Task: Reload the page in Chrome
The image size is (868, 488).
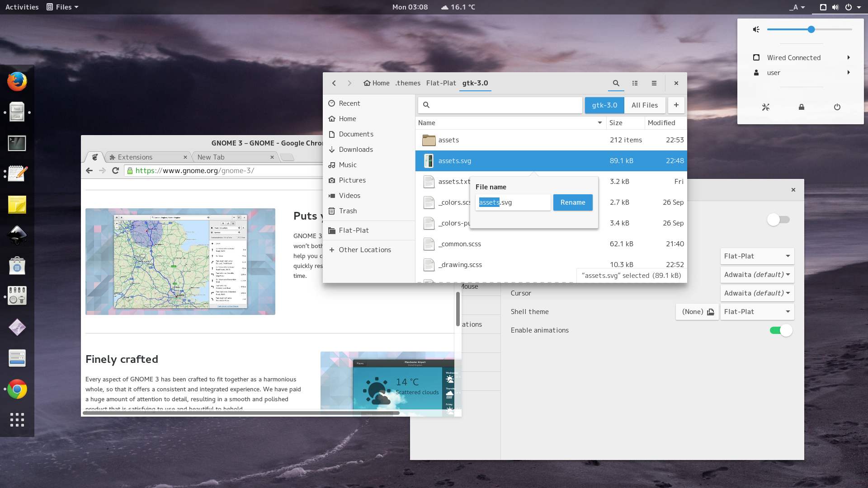Action: [115, 170]
